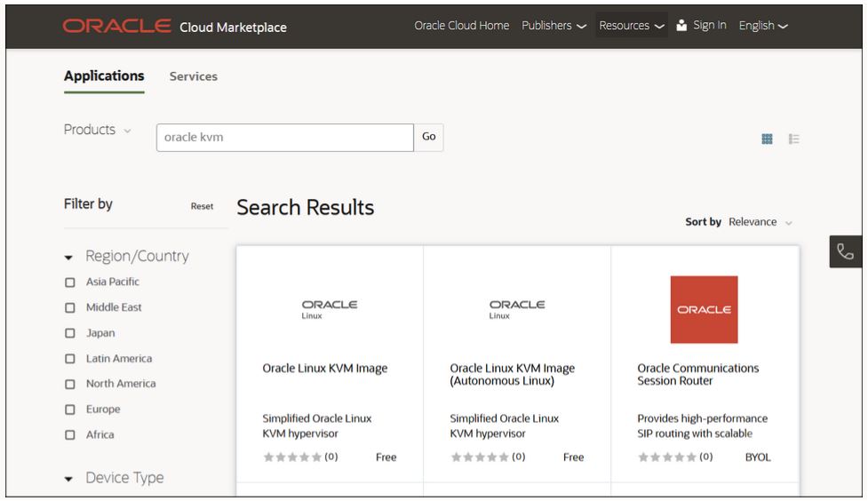Select the Applications tab
The image size is (868, 501).
104,76
